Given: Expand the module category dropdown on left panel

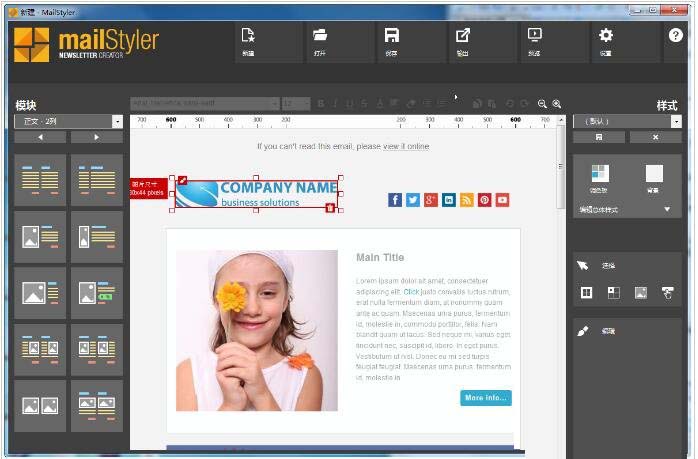Looking at the screenshot, I should (x=117, y=121).
